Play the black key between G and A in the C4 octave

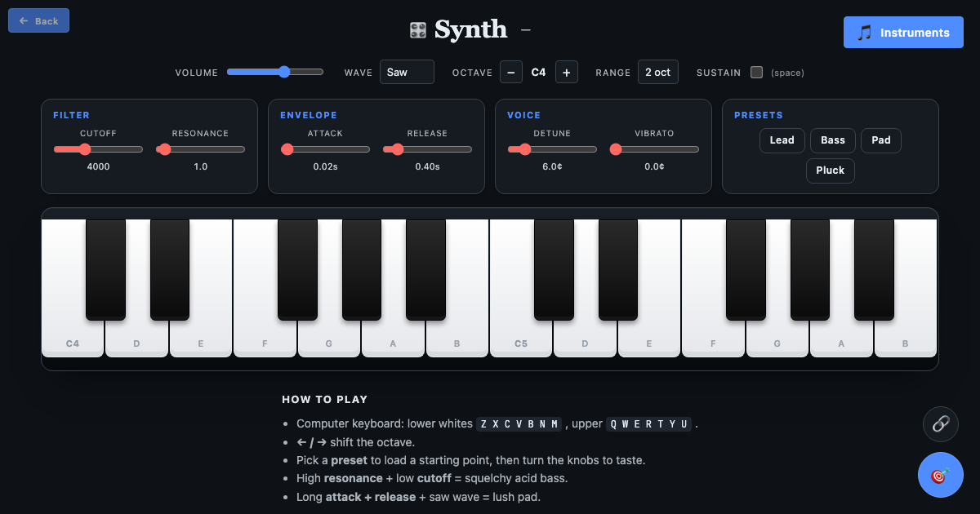pos(362,269)
